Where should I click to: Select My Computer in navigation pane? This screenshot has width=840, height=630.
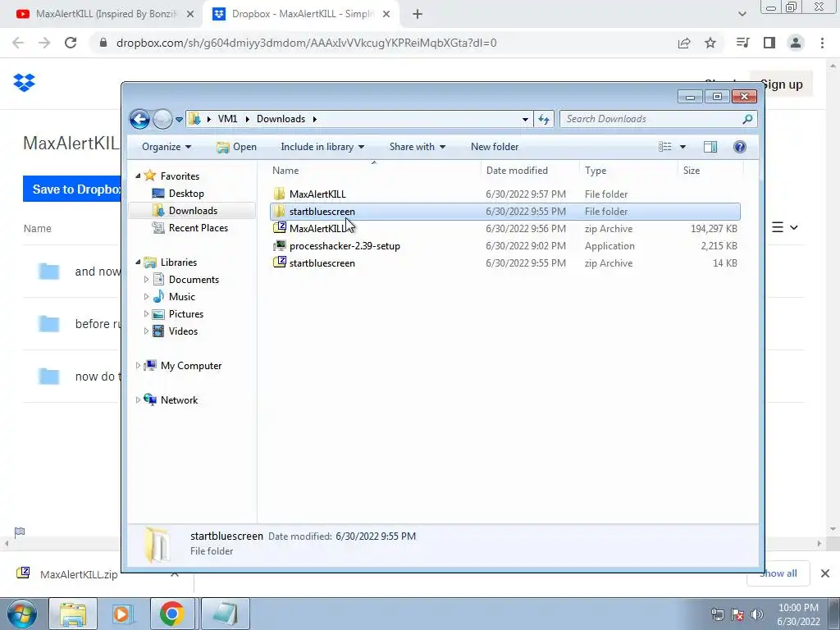click(x=190, y=365)
